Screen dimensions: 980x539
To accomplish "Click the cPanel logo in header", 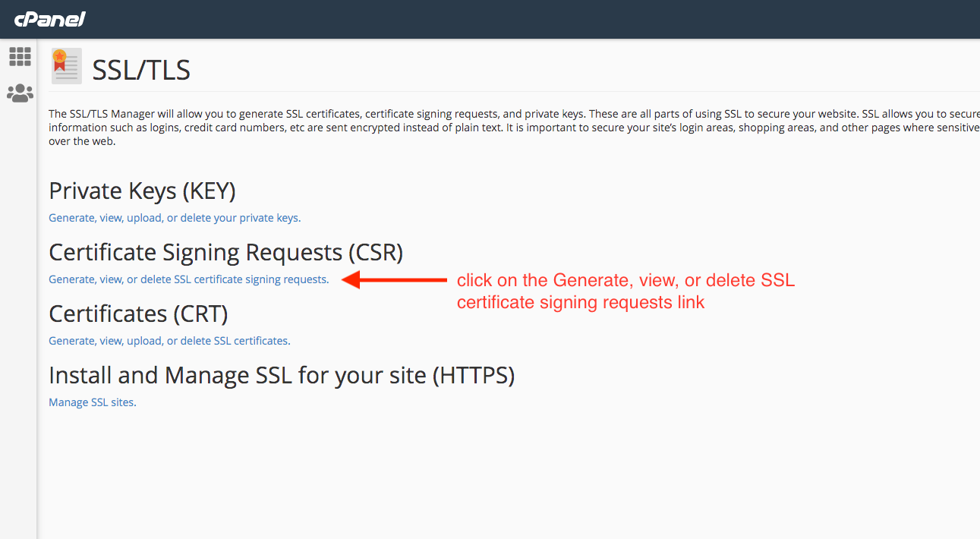I will point(49,19).
